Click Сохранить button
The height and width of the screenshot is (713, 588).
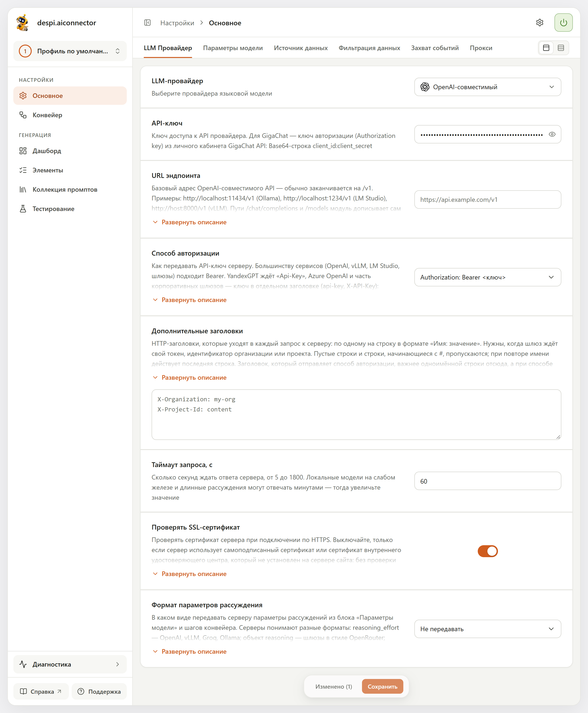click(382, 687)
